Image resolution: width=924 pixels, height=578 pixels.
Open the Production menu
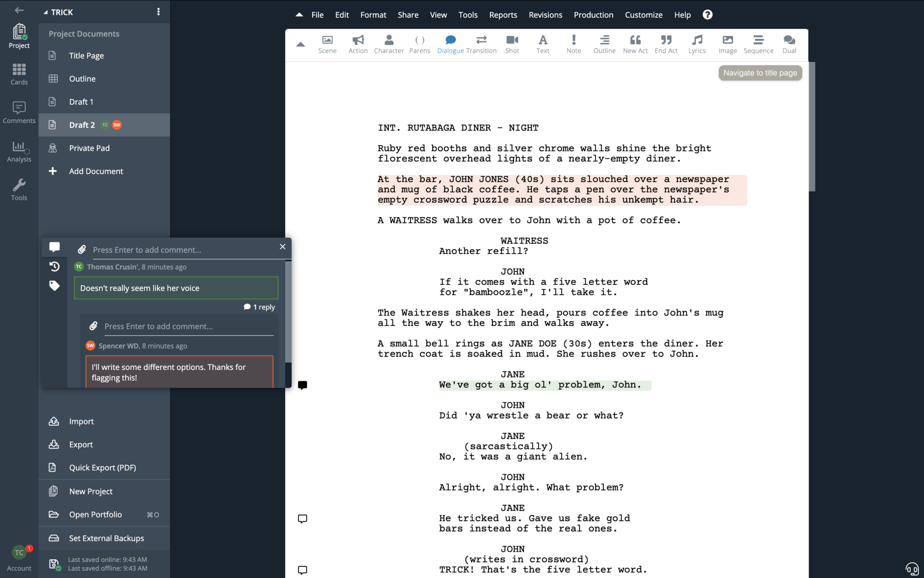[593, 15]
